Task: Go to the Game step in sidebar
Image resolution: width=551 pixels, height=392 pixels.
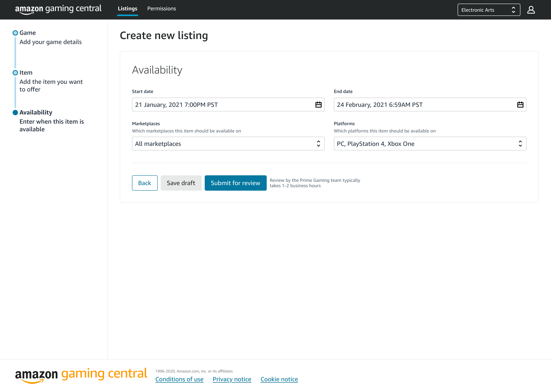Action: pos(28,33)
